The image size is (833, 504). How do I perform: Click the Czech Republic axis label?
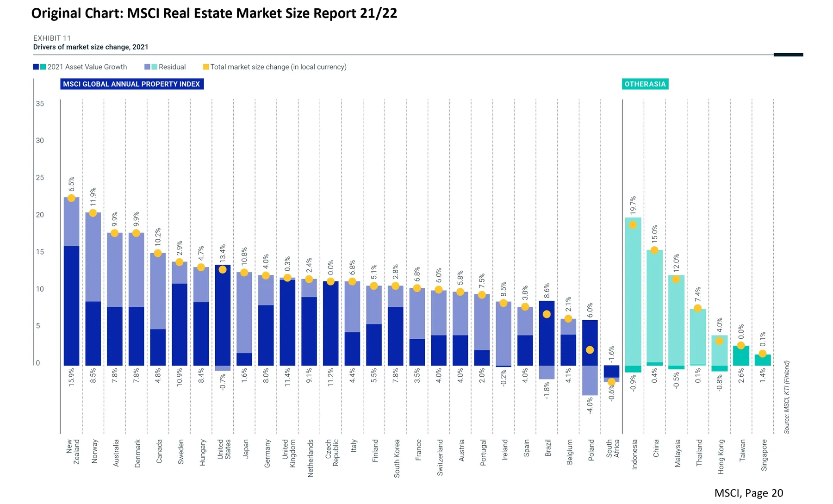click(331, 453)
